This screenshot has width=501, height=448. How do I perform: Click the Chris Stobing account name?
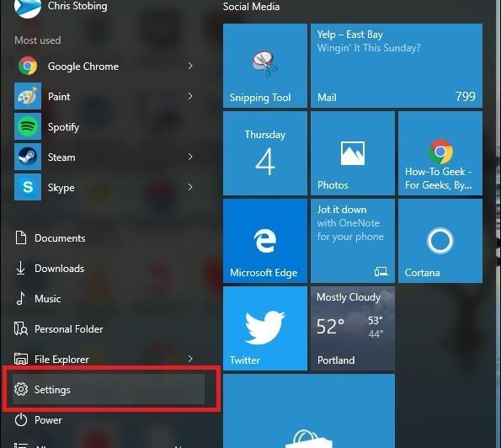[x=77, y=6]
